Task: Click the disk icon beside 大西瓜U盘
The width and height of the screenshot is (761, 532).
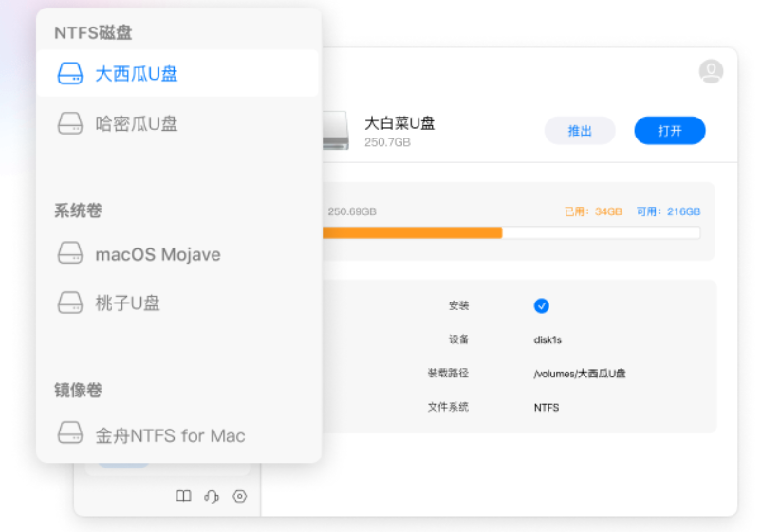Action: point(70,74)
